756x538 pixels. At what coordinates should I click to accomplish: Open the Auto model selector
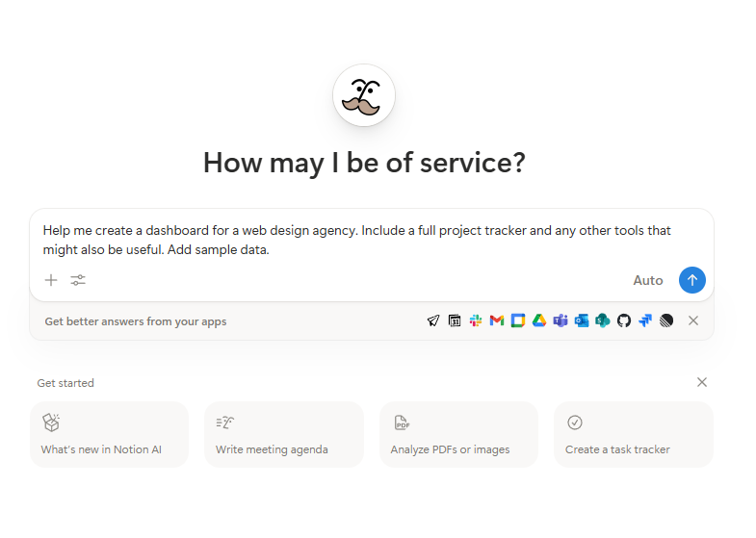(647, 280)
